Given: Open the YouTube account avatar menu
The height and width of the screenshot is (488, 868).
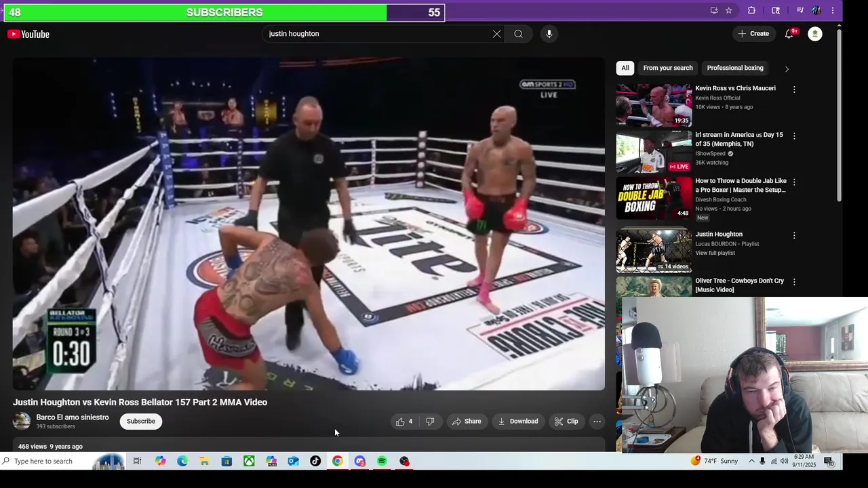Looking at the screenshot, I should (x=815, y=34).
